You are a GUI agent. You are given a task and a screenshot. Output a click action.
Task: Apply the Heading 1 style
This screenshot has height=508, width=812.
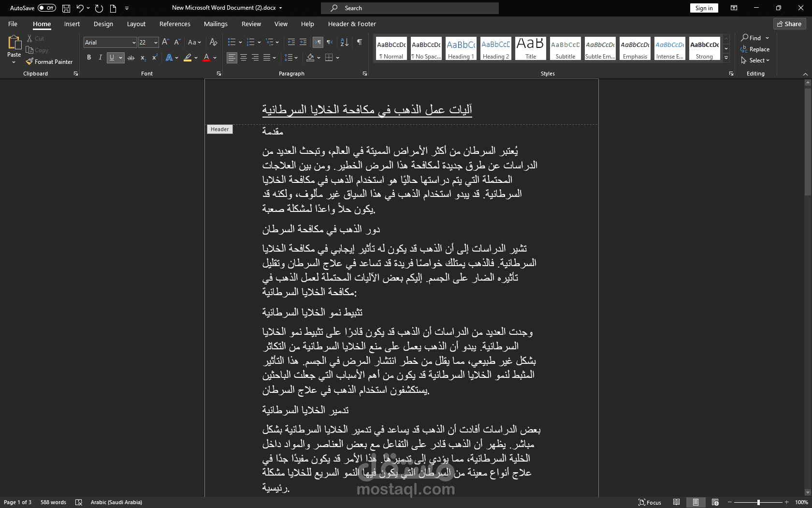pyautogui.click(x=461, y=48)
